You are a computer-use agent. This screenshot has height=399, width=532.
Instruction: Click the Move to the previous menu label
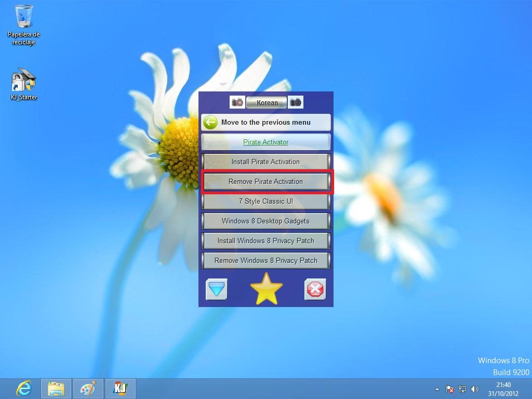pyautogui.click(x=265, y=122)
